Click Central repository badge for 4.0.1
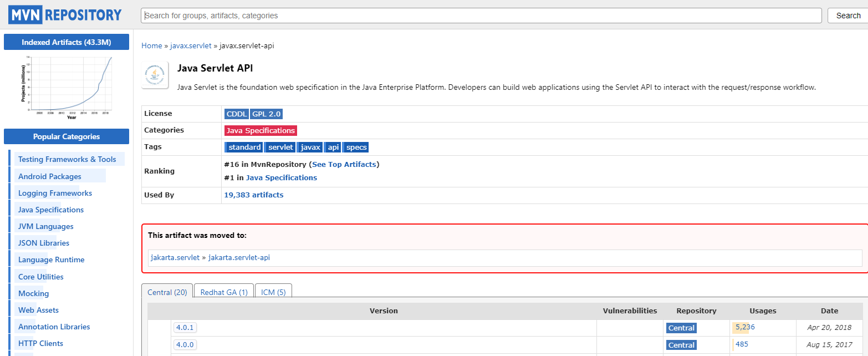 681,328
